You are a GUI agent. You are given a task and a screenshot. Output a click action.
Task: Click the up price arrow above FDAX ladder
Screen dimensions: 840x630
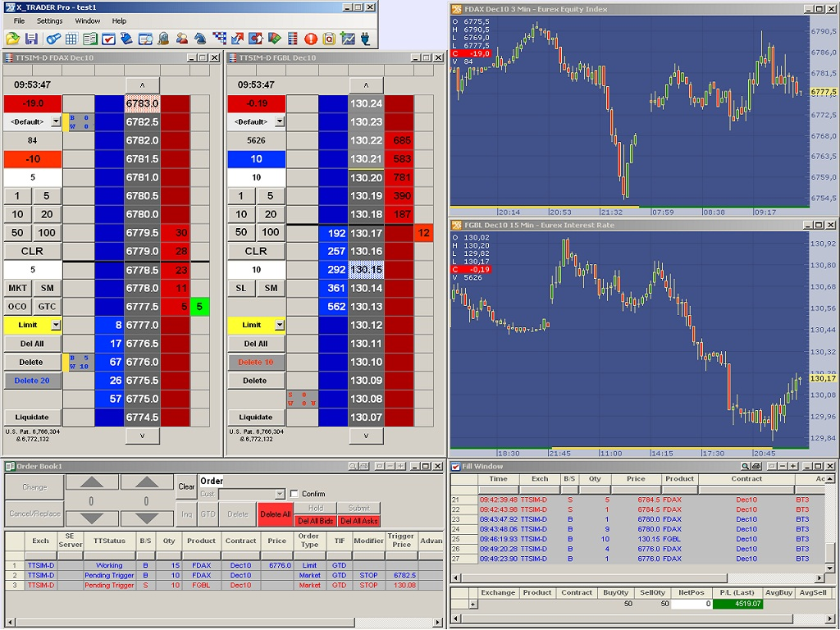(143, 85)
